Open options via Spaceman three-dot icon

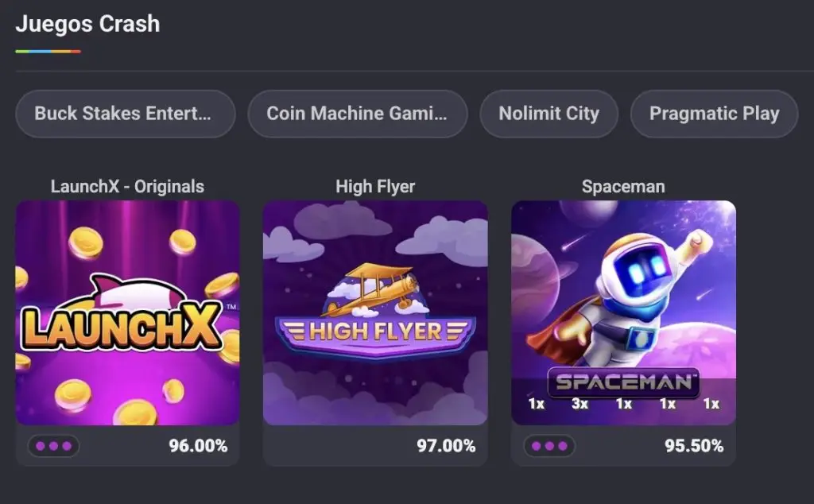coord(548,446)
